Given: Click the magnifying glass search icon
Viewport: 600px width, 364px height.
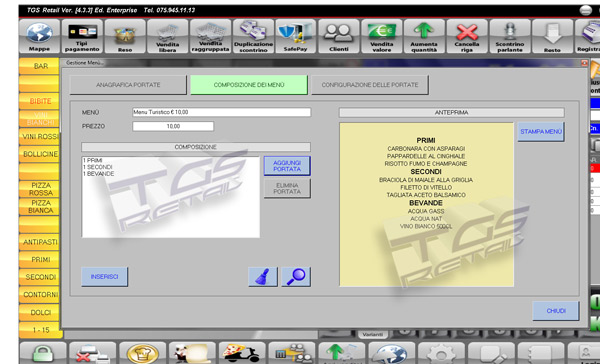Looking at the screenshot, I should [x=296, y=277].
